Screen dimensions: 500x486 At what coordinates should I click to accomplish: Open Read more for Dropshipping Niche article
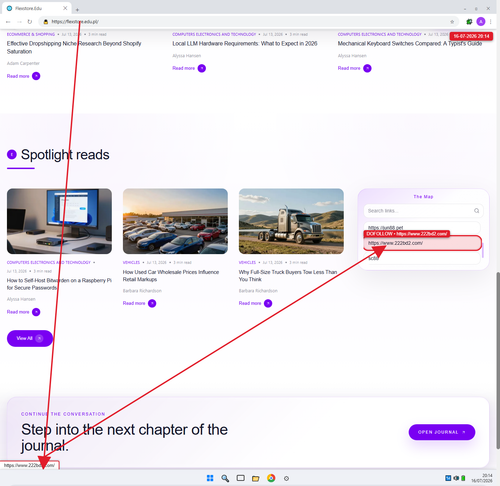(18, 76)
